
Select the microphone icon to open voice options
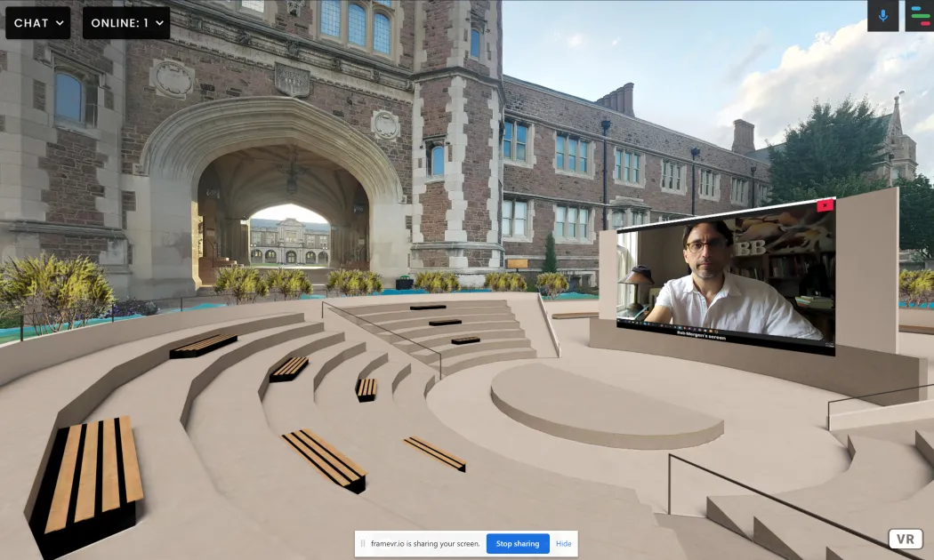(882, 15)
